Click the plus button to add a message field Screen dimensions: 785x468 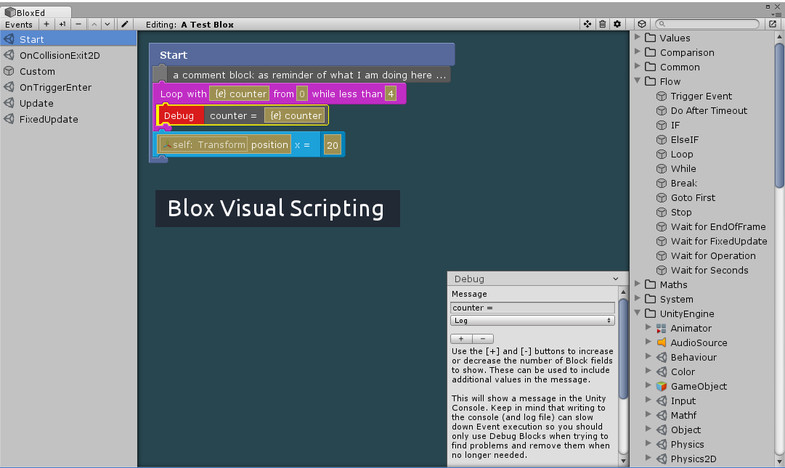click(x=461, y=339)
